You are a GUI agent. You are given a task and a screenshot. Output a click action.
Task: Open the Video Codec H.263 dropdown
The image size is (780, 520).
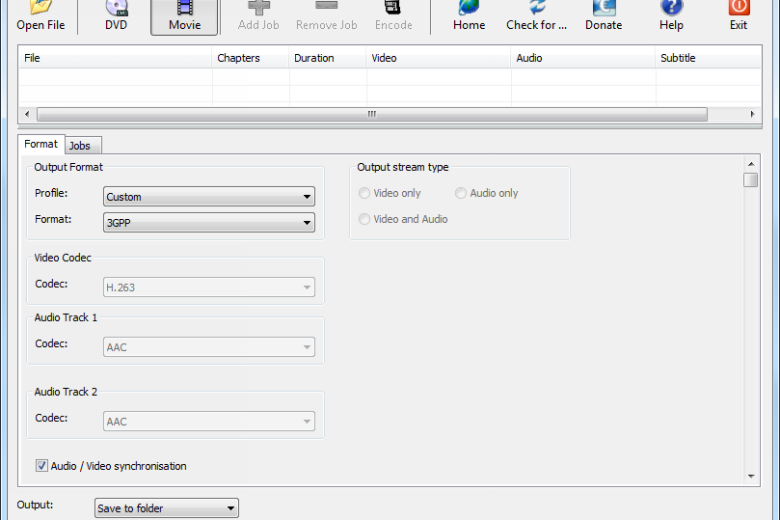click(209, 287)
